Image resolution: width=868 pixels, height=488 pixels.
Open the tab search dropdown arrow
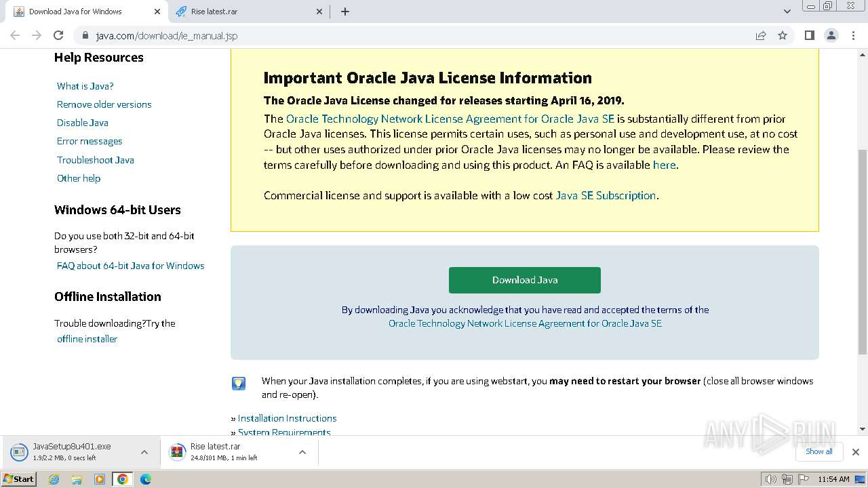(787, 12)
